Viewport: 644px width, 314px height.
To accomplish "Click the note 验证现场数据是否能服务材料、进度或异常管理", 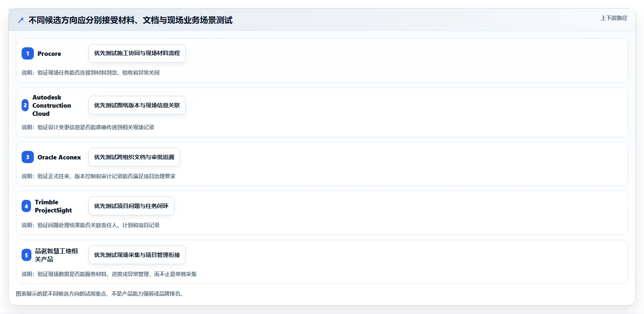I will (93, 274).
